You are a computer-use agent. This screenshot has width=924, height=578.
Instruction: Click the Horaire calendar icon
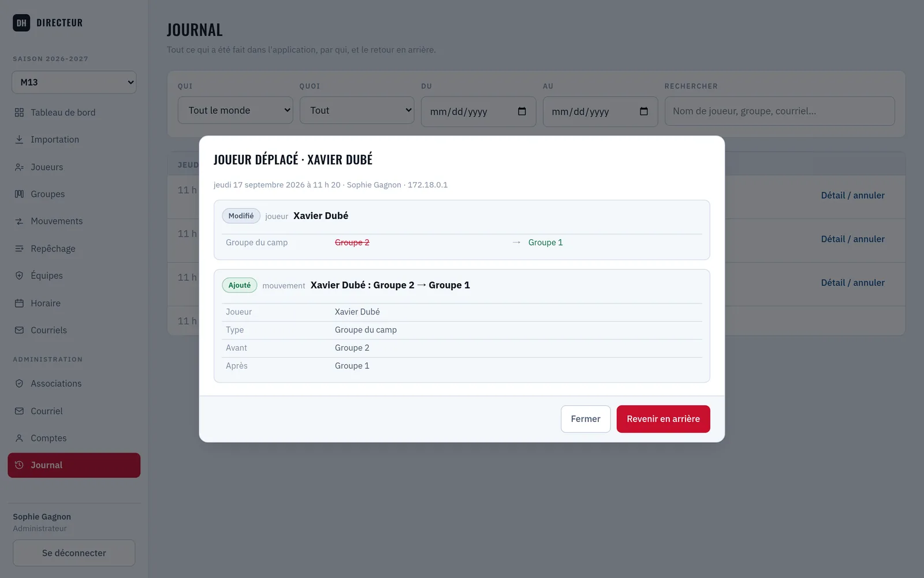pos(19,303)
